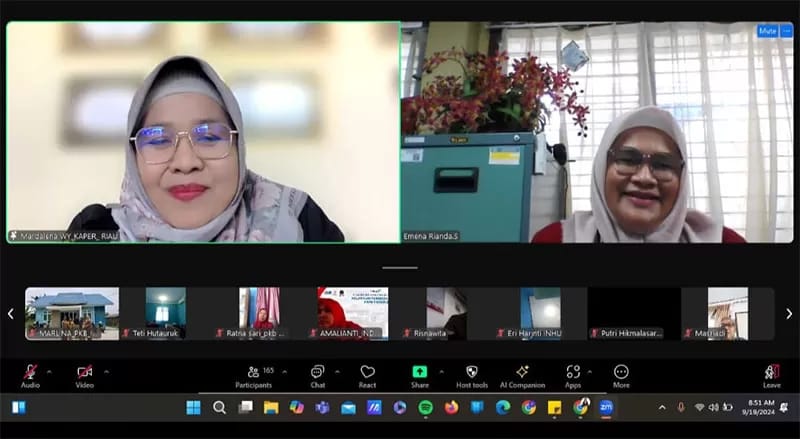Select the Putri Hikmalasar participant thumbnail
Screen dimensions: 800x439
(634, 313)
